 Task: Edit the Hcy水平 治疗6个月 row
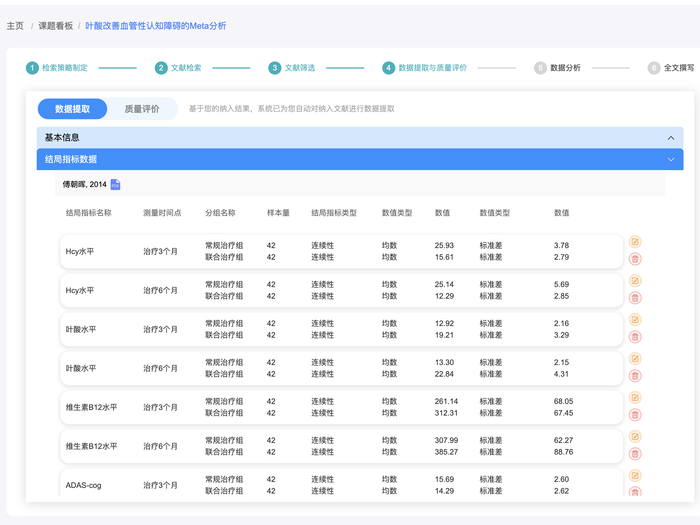click(635, 281)
